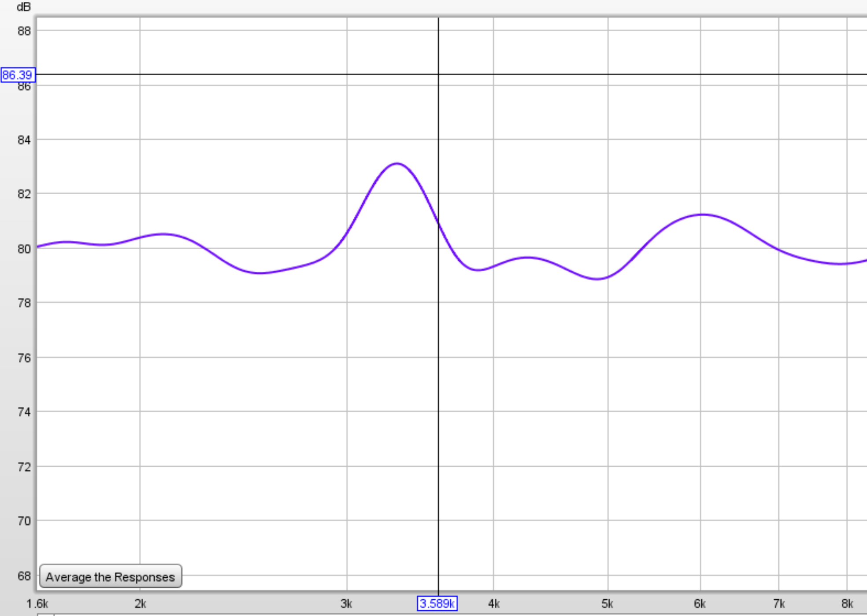
Task: Click the Average the Responses button
Action: click(111, 576)
